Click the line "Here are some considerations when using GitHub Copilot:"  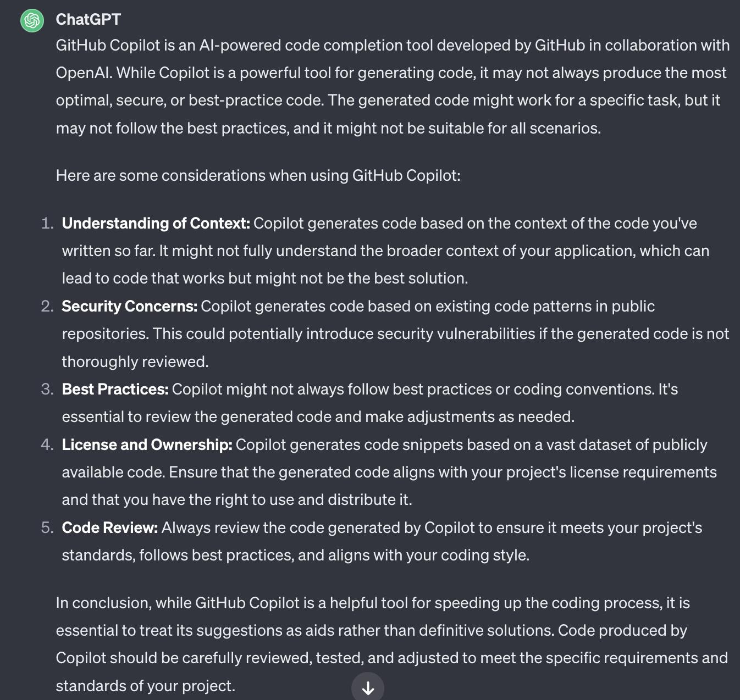(258, 176)
